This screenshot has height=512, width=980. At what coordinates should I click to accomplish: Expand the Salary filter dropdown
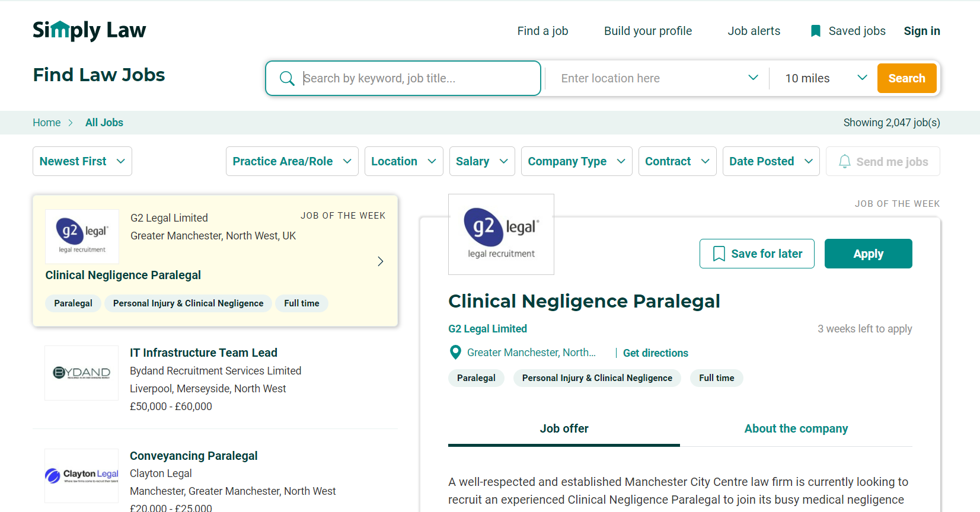pyautogui.click(x=482, y=161)
